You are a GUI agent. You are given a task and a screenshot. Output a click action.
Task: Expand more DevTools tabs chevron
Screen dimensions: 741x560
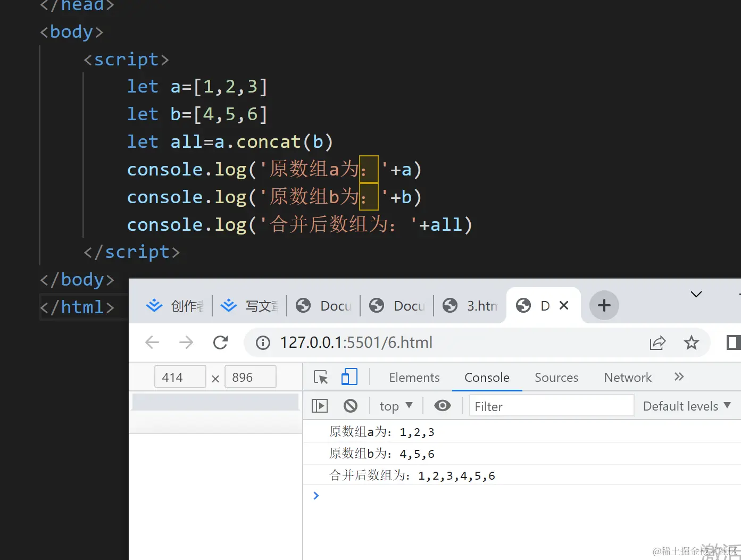pos(679,377)
